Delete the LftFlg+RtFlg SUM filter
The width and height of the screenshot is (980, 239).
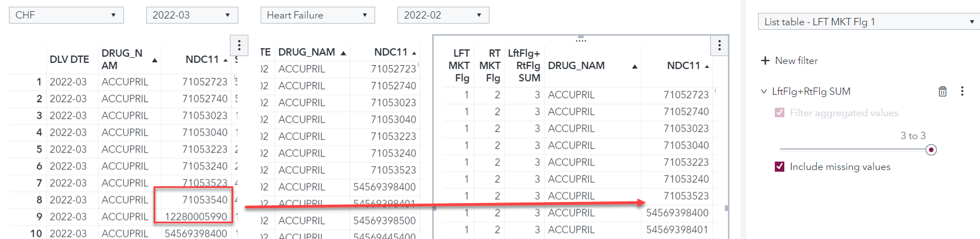tap(942, 91)
